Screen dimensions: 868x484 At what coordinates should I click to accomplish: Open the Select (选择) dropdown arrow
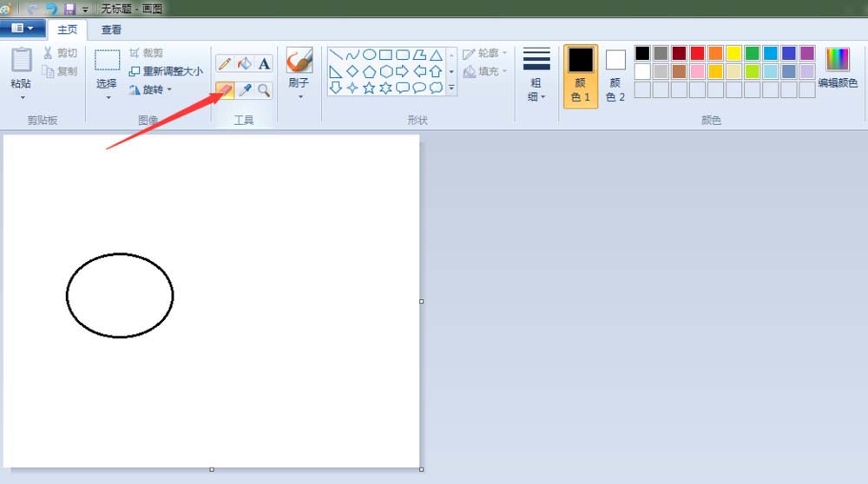click(108, 97)
